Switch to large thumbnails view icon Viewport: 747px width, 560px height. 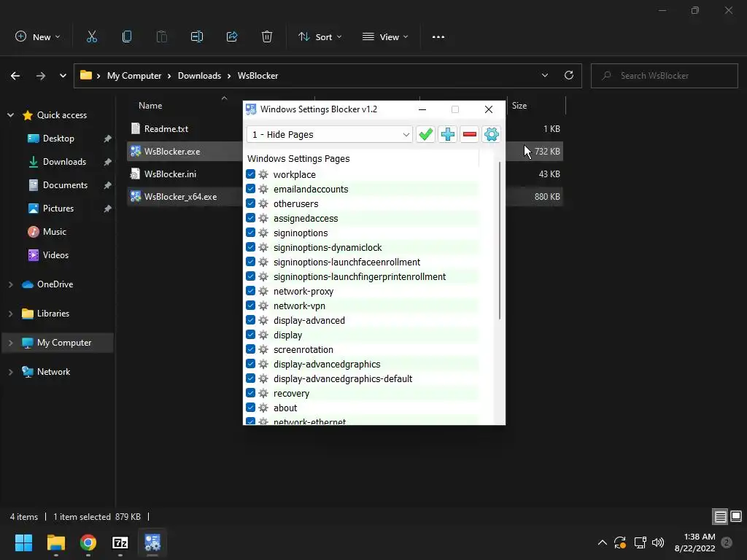[x=736, y=517]
